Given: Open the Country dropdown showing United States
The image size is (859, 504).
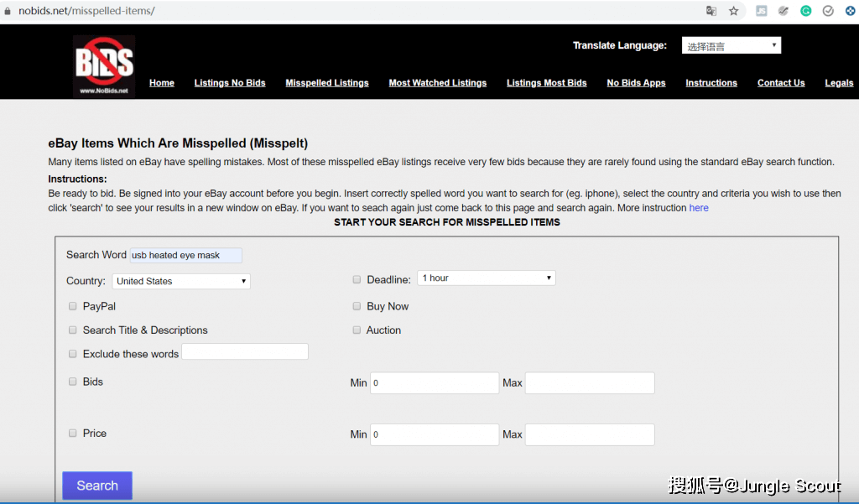Looking at the screenshot, I should point(181,281).
